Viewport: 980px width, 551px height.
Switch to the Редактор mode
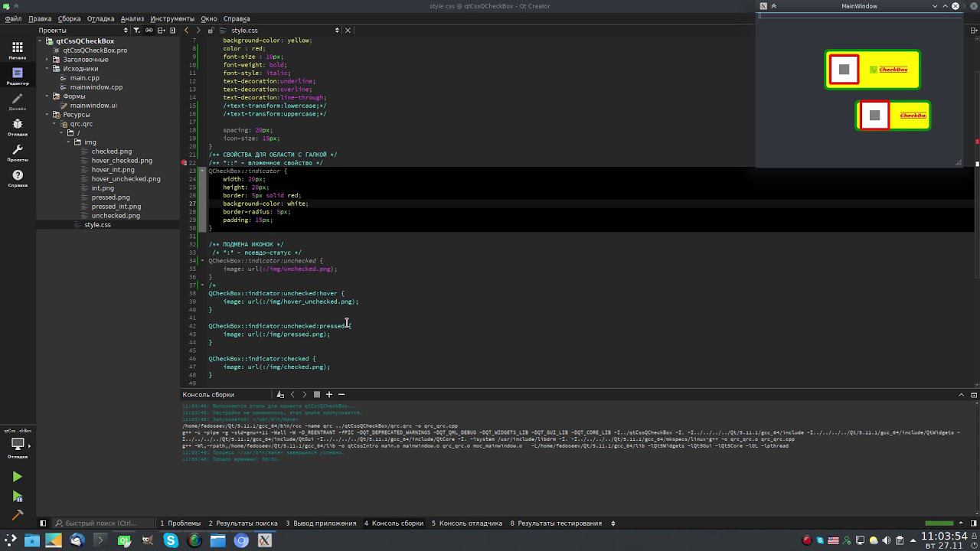pos(18,76)
